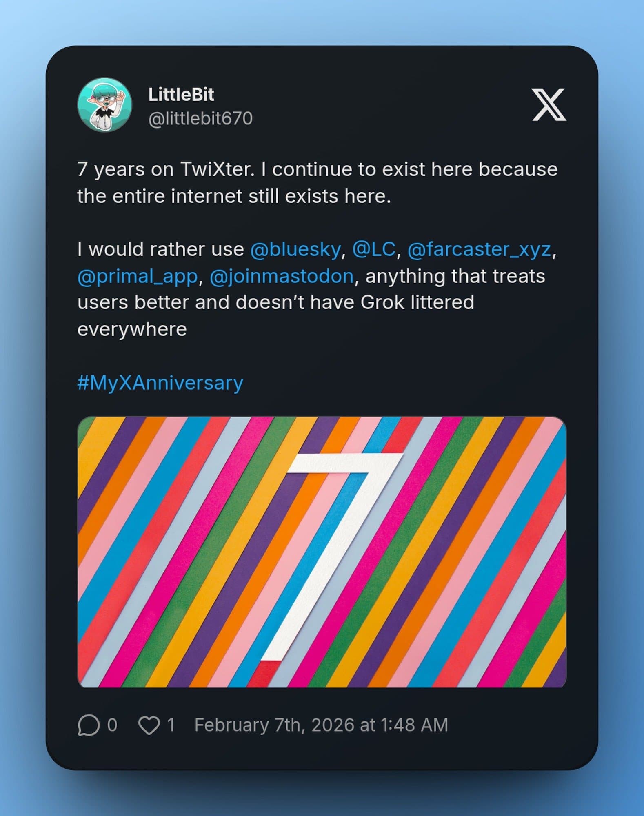644x816 pixels.
Task: Click the username LittleBit
Action: (182, 95)
